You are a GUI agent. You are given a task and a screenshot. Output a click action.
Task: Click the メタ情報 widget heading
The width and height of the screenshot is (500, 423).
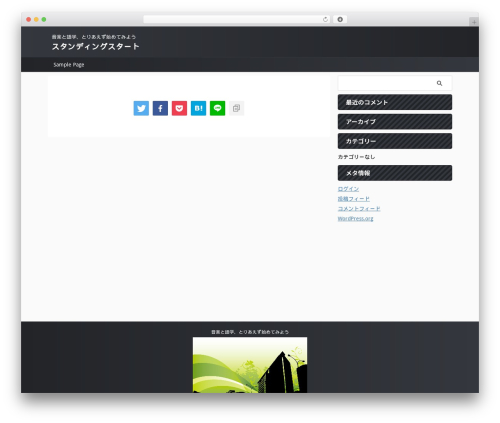(395, 173)
